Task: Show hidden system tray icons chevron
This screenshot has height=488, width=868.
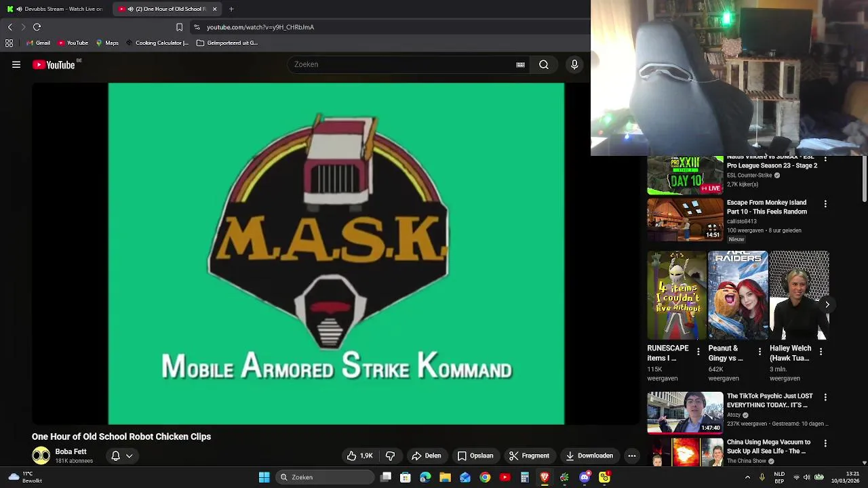Action: [747, 477]
